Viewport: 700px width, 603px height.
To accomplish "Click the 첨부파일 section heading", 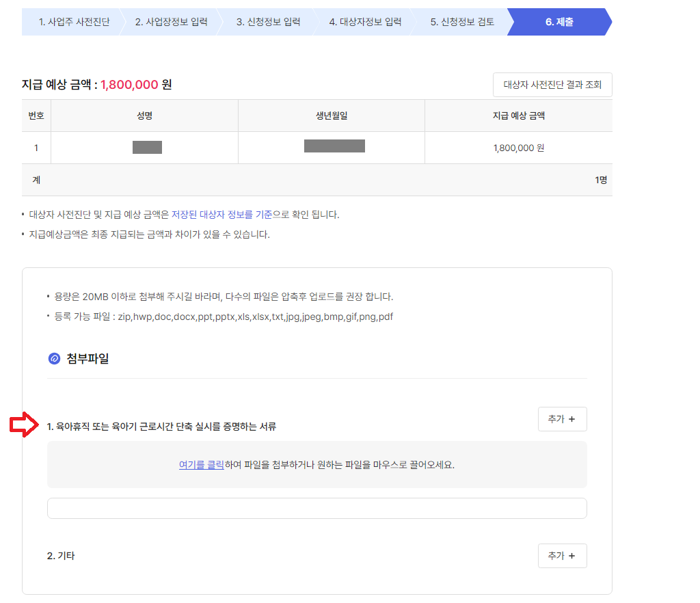I will click(x=87, y=358).
